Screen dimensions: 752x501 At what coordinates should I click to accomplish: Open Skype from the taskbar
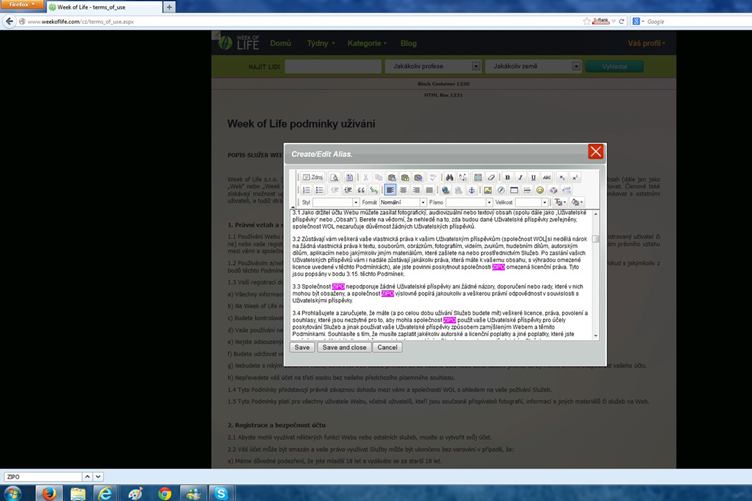pyautogui.click(x=221, y=493)
